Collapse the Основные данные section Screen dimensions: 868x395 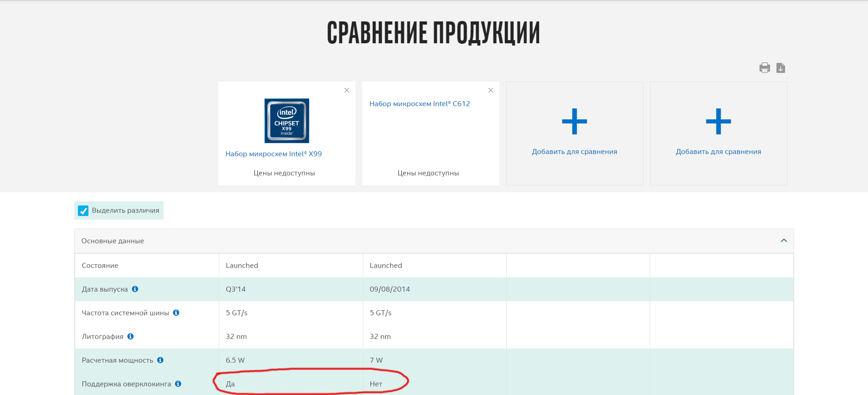click(x=784, y=241)
